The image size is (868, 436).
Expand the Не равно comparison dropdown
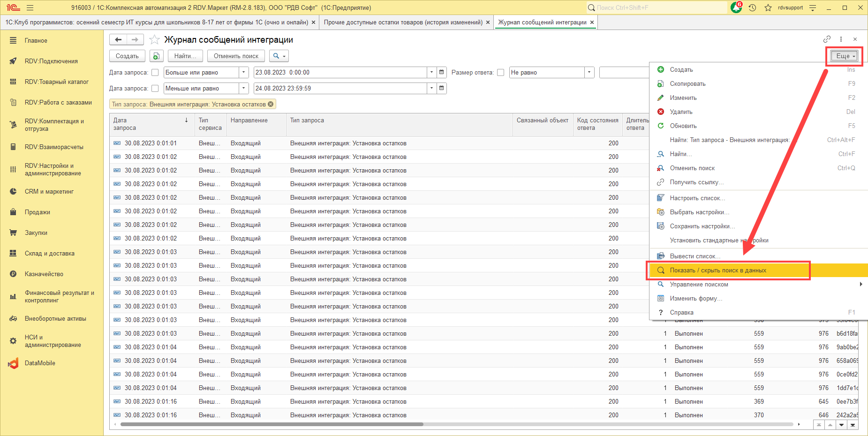click(589, 72)
